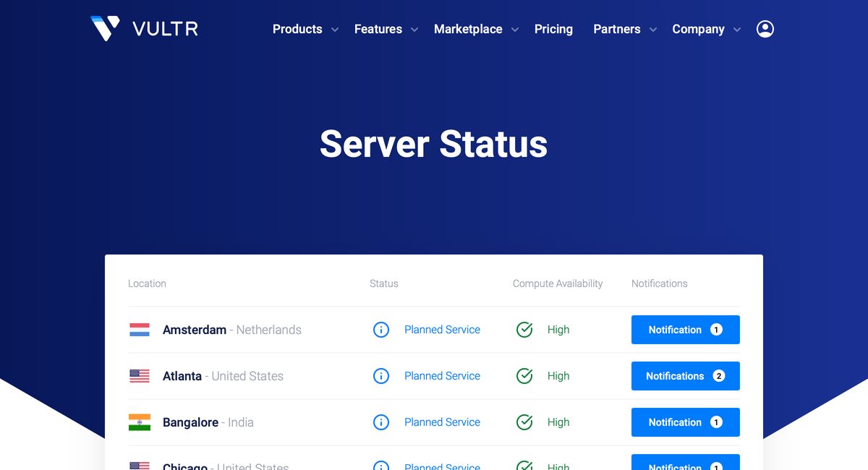Screen dimensions: 868x470
Task: Click the Status column header
Action: coord(384,283)
